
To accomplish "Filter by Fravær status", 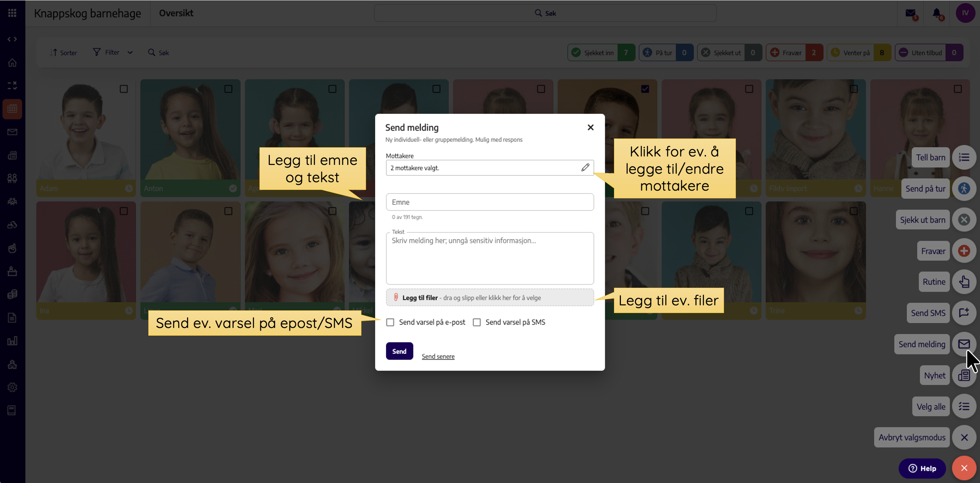I will 795,53.
